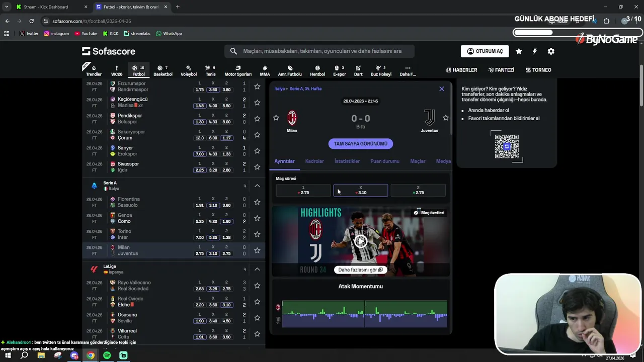The image size is (644, 362).
Task: Select draw odds X 3.10 in Maç süresi
Action: (x=361, y=190)
